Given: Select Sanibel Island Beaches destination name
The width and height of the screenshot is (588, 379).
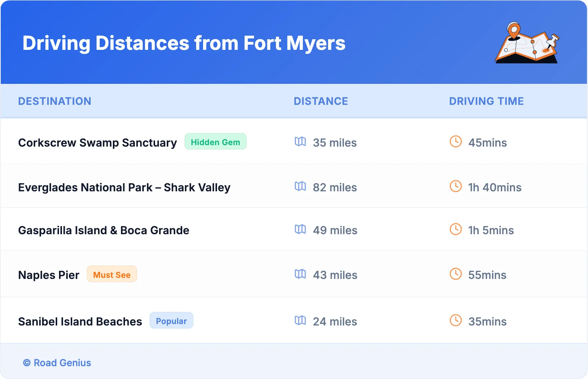Looking at the screenshot, I should point(80,321).
